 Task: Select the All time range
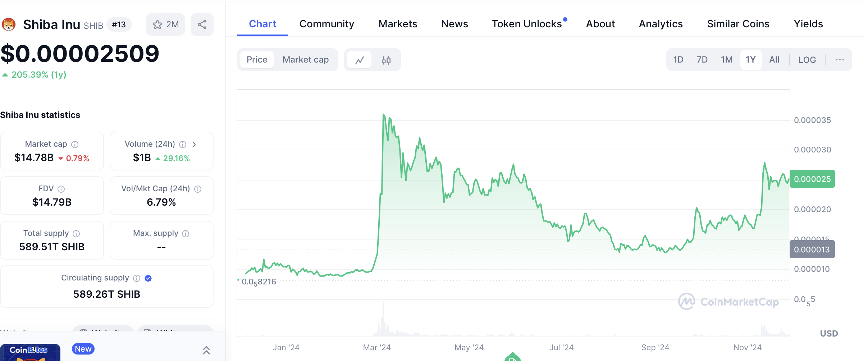pyautogui.click(x=774, y=60)
